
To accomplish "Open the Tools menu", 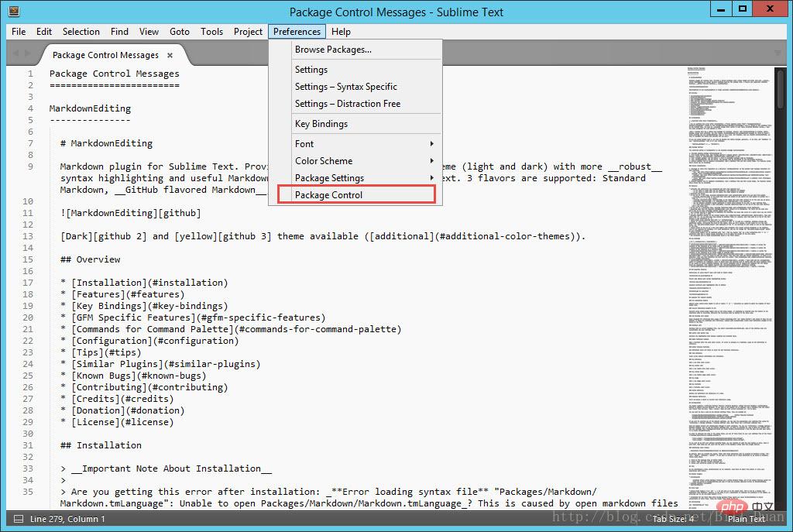I will coord(211,31).
